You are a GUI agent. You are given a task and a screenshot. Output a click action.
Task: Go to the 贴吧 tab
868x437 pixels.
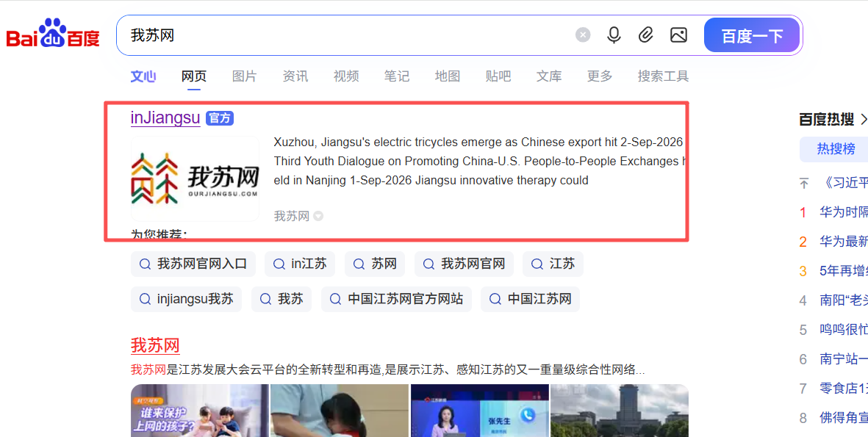click(498, 76)
